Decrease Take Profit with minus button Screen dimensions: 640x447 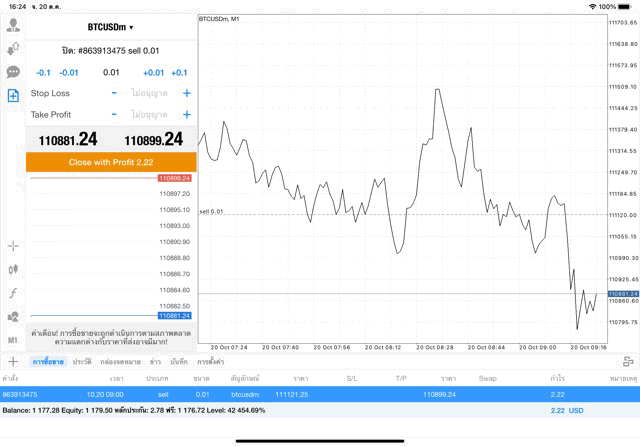(x=114, y=115)
